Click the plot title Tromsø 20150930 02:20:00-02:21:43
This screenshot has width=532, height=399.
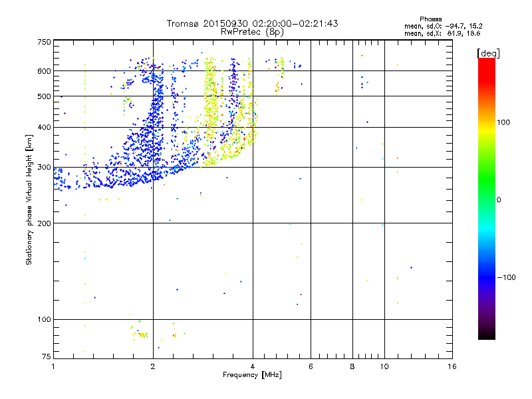pyautogui.click(x=252, y=23)
